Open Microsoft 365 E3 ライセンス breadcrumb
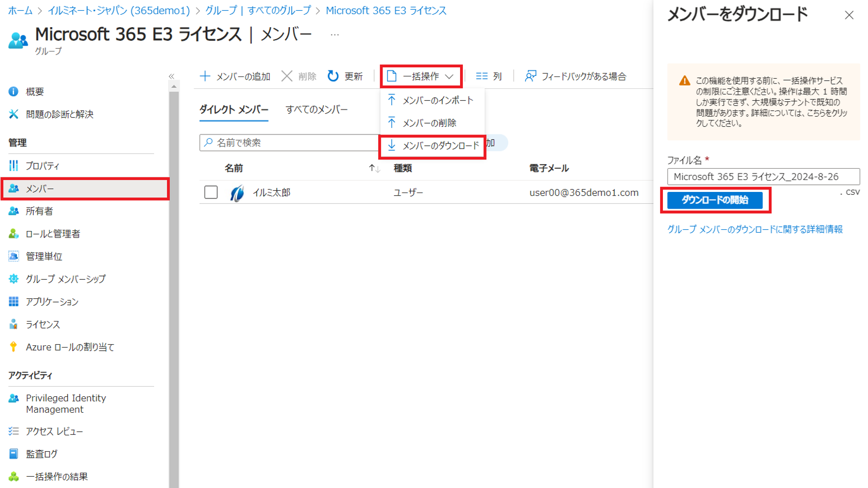 (386, 10)
